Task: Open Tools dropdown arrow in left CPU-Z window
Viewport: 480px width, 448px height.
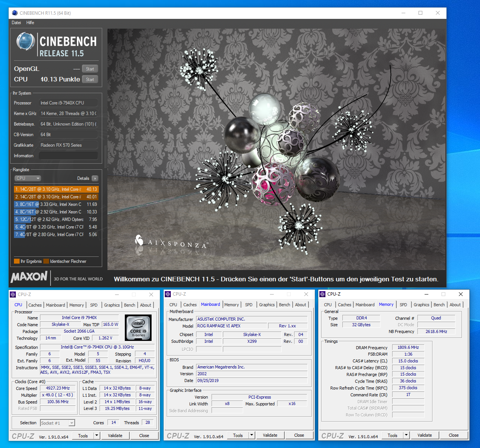Action: pyautogui.click(x=97, y=436)
